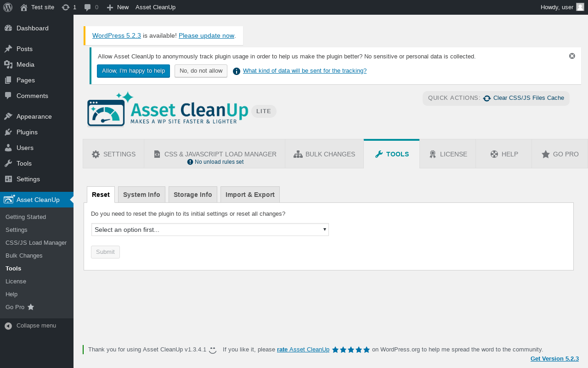Image resolution: width=588 pixels, height=368 pixels.
Task: Click the Submit button
Action: click(x=105, y=252)
